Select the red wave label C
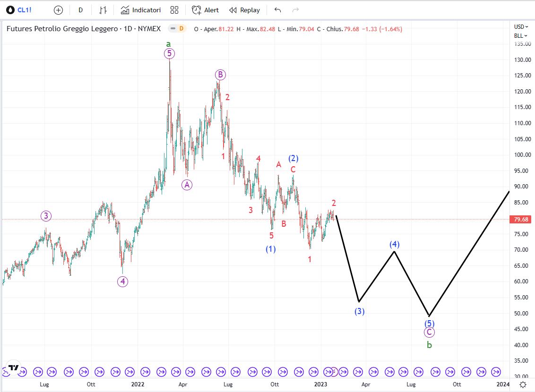 pyautogui.click(x=293, y=170)
